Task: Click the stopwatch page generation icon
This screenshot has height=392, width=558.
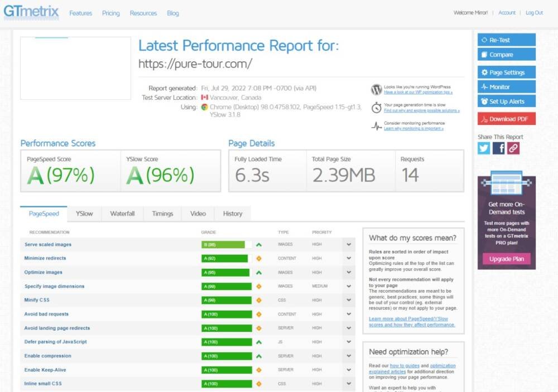Action: point(377,107)
